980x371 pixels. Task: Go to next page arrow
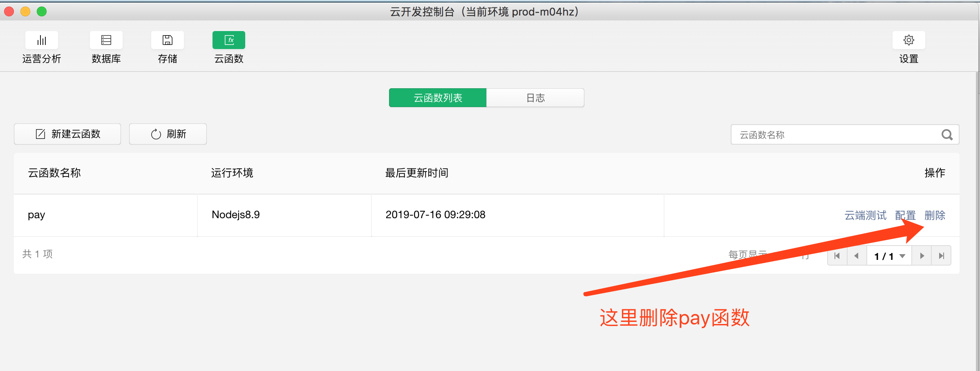click(922, 256)
